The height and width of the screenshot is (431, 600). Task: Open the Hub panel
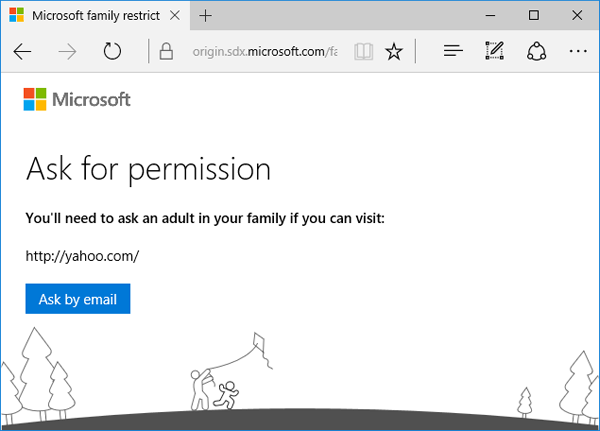[x=453, y=51]
